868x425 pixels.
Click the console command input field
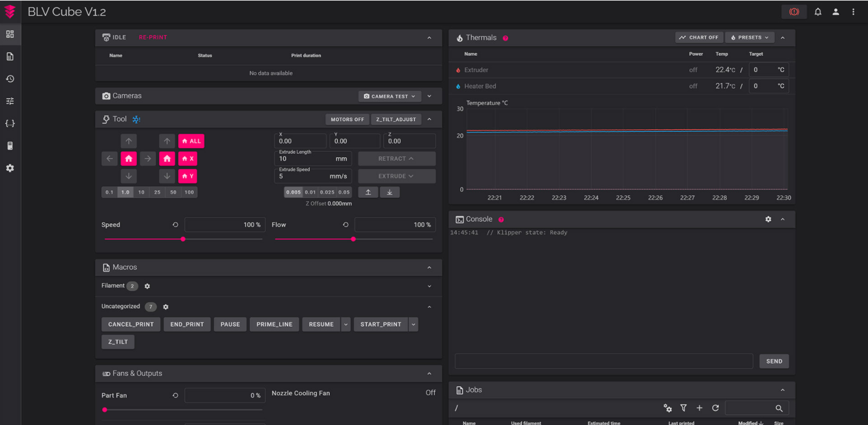[603, 361]
